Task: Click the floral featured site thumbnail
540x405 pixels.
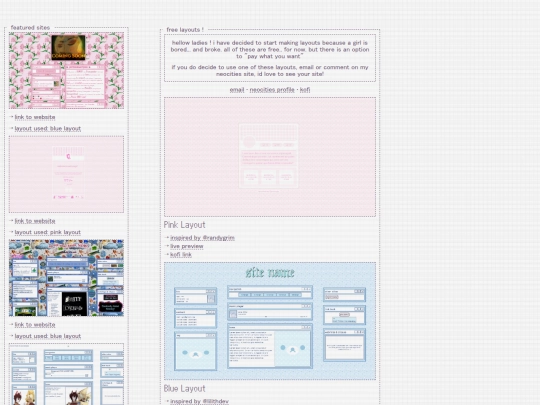Action: [66, 71]
